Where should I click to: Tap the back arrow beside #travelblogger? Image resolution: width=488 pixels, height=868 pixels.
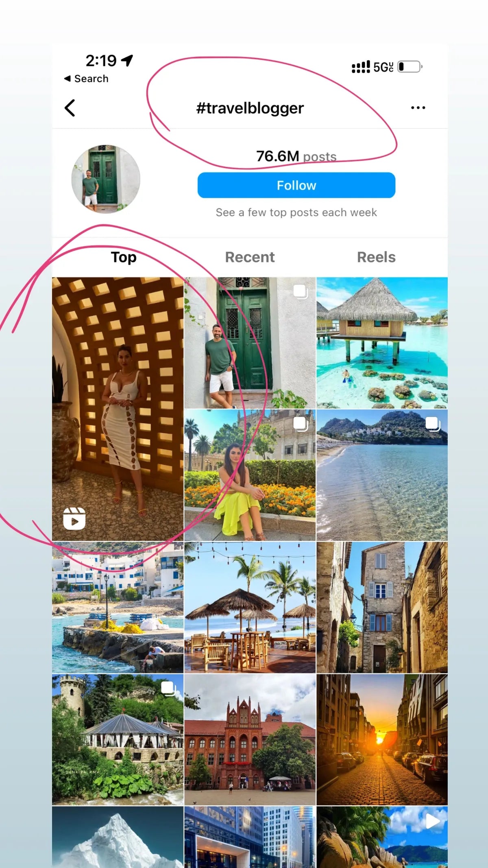point(70,108)
